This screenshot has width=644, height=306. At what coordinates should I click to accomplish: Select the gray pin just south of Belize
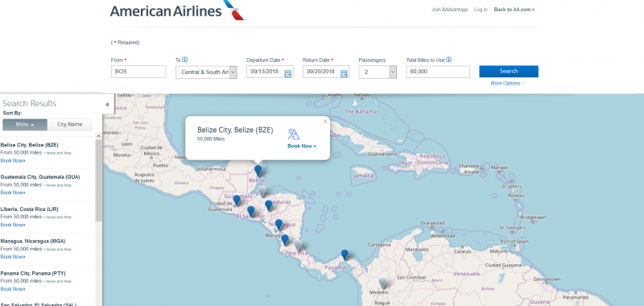click(262, 192)
